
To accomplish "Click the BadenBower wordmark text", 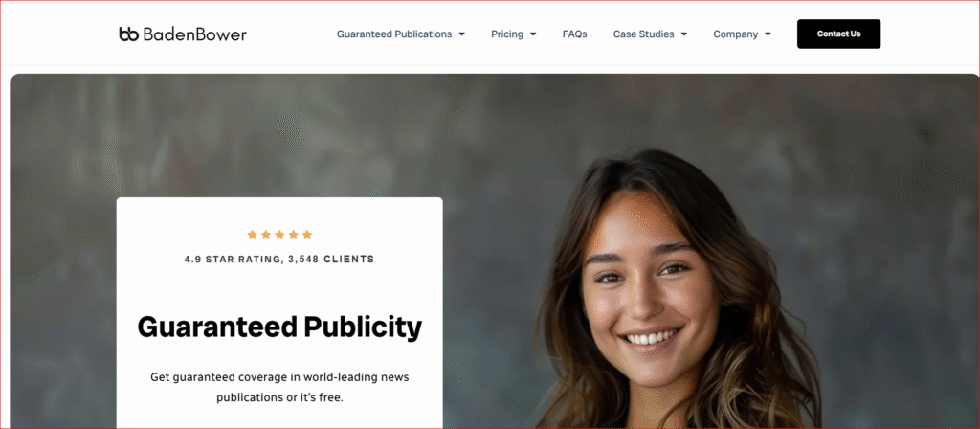I will [194, 34].
